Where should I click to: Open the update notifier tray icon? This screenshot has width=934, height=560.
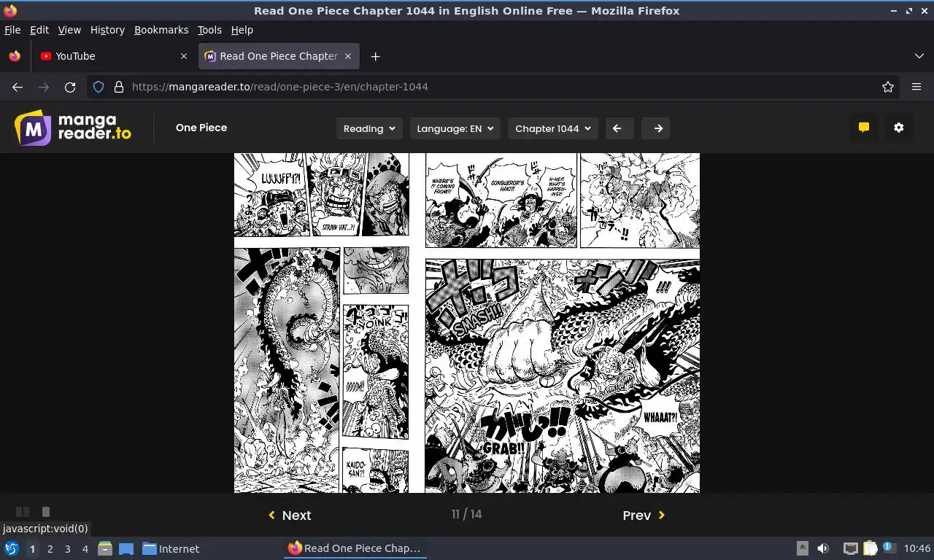point(889,548)
